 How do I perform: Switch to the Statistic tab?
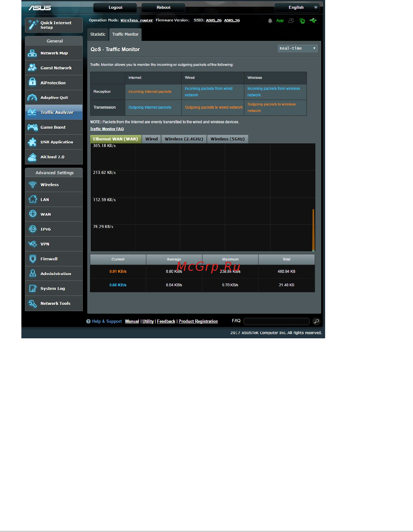(x=98, y=34)
